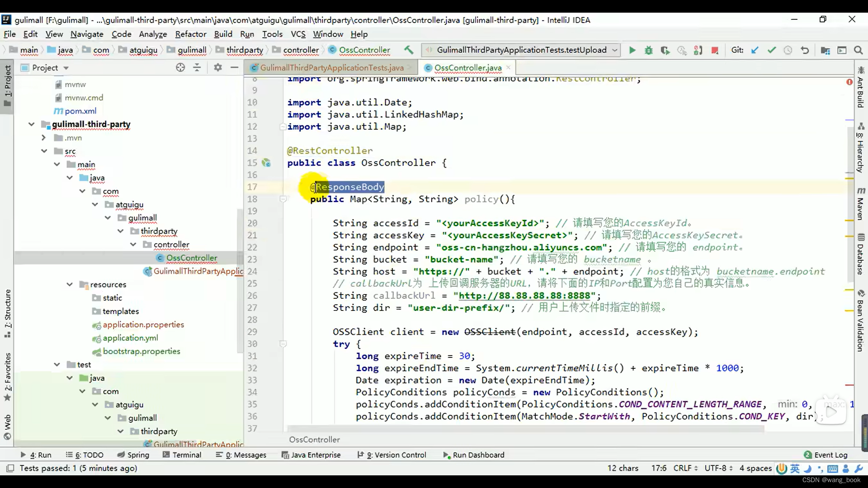This screenshot has width=868, height=488.
Task: Open the VCS menu in menu bar
Action: [x=297, y=34]
